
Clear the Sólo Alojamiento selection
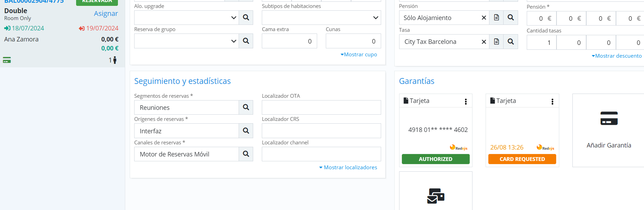(484, 18)
